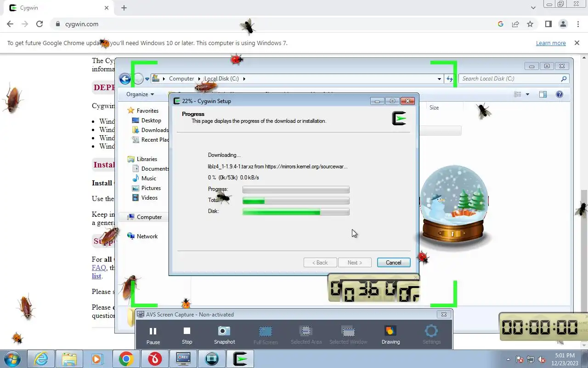The image size is (588, 368).
Task: Toggle the preview pane in Explorer
Action: pyautogui.click(x=543, y=94)
